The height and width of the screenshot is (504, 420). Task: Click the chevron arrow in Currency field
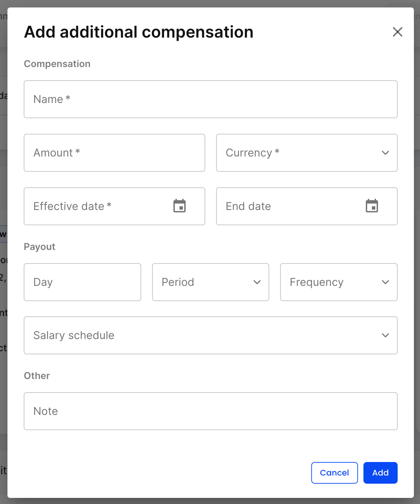point(385,153)
